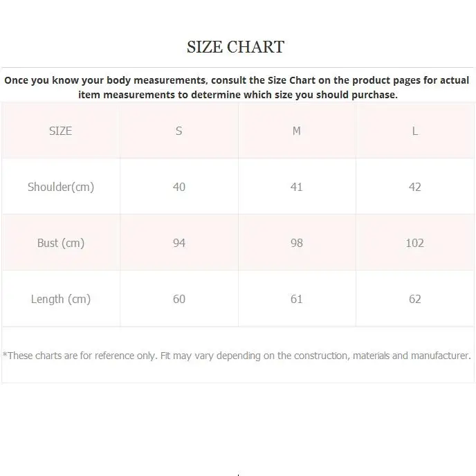This screenshot has height=476, width=476.
Task: Click length measurement 61 cell
Action: (297, 299)
